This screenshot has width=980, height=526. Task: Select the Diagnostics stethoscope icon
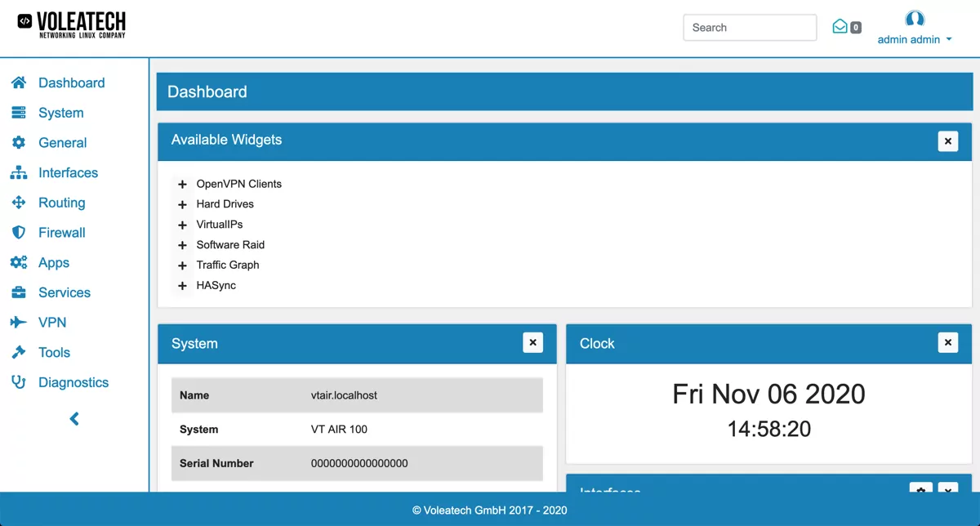tap(19, 382)
